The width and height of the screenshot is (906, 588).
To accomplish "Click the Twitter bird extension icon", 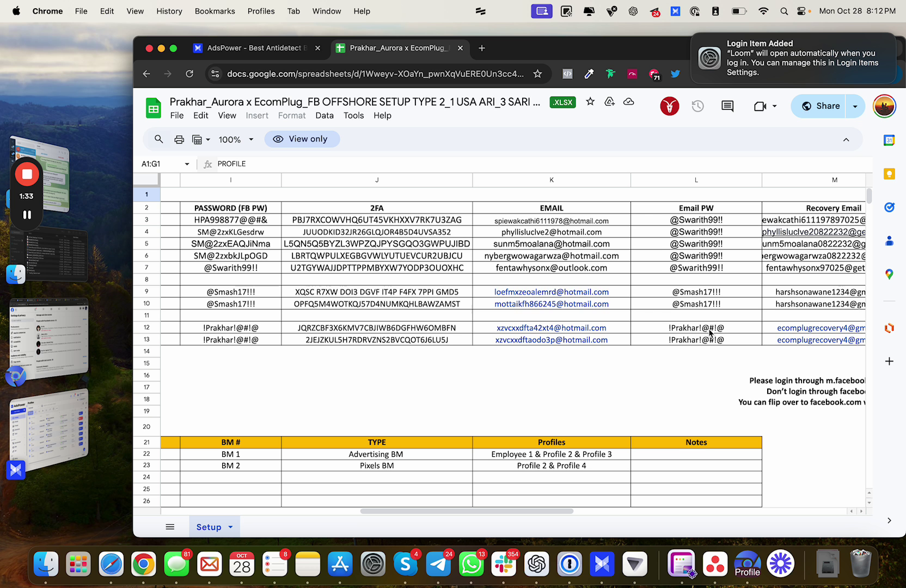I will pyautogui.click(x=675, y=73).
